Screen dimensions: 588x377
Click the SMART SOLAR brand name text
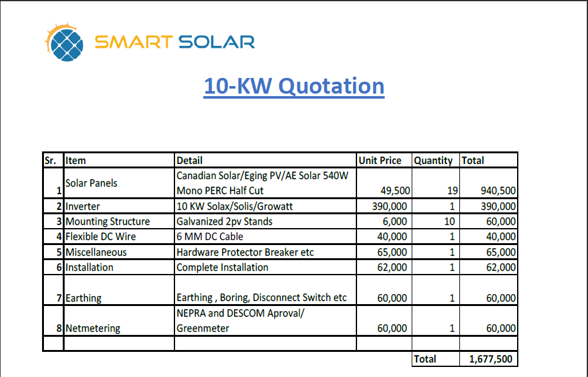pos(174,42)
